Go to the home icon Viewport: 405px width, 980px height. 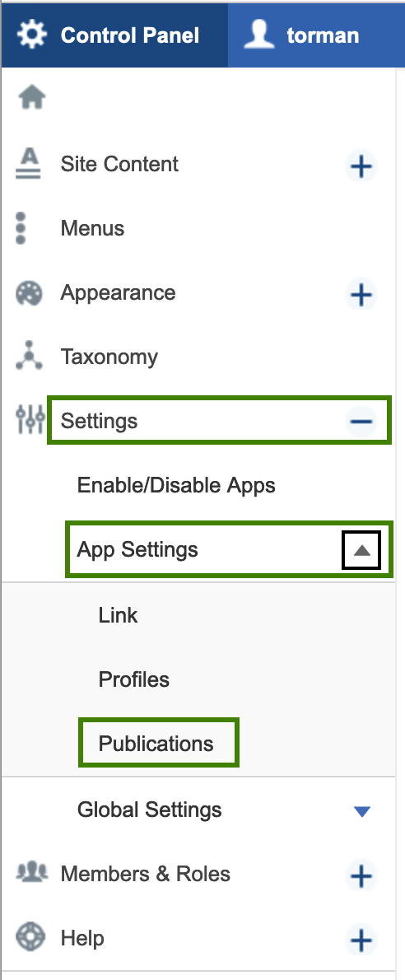(x=32, y=97)
